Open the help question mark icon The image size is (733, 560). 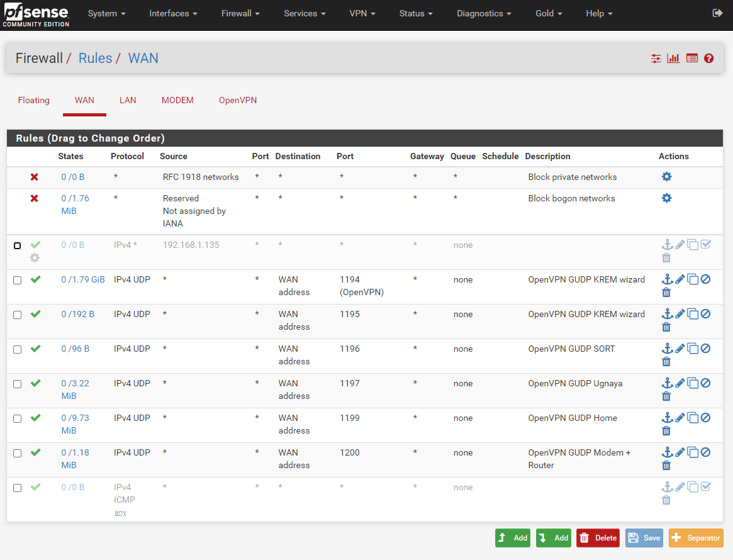click(708, 59)
